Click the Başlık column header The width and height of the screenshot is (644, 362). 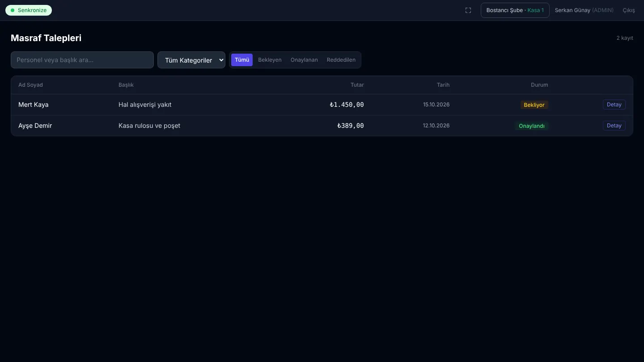(x=126, y=85)
